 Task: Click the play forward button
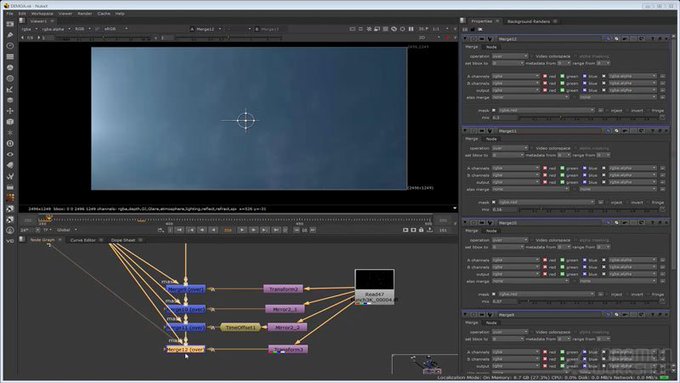(x=242, y=230)
